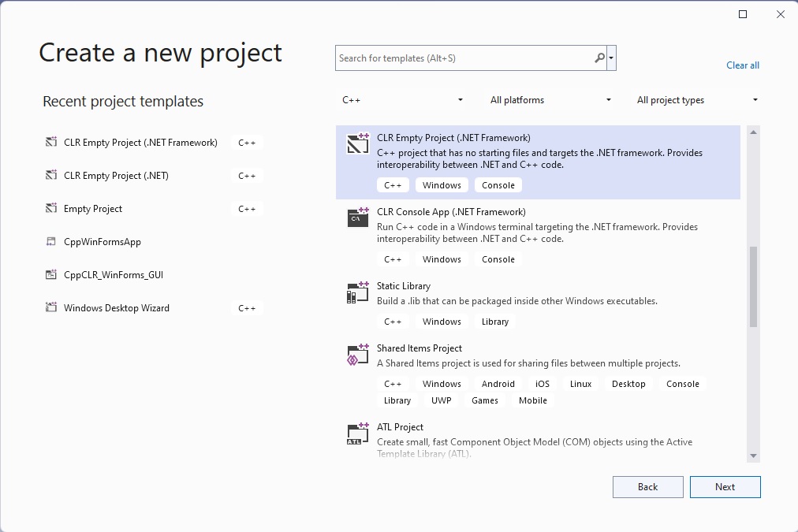The width and height of the screenshot is (798, 532).
Task: Click the Mobile tag under Shared Items Project
Action: [533, 400]
